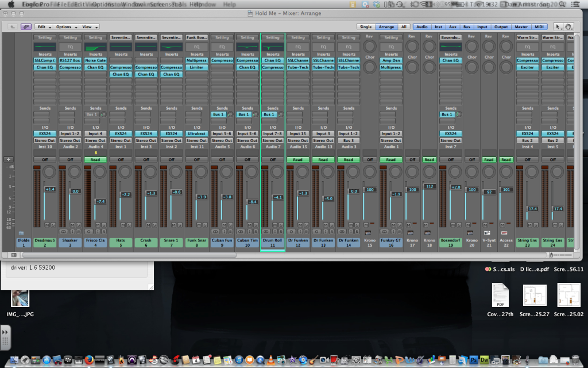Open Setting menu on Deadmau5 channel
The width and height of the screenshot is (588, 368).
coord(45,37)
